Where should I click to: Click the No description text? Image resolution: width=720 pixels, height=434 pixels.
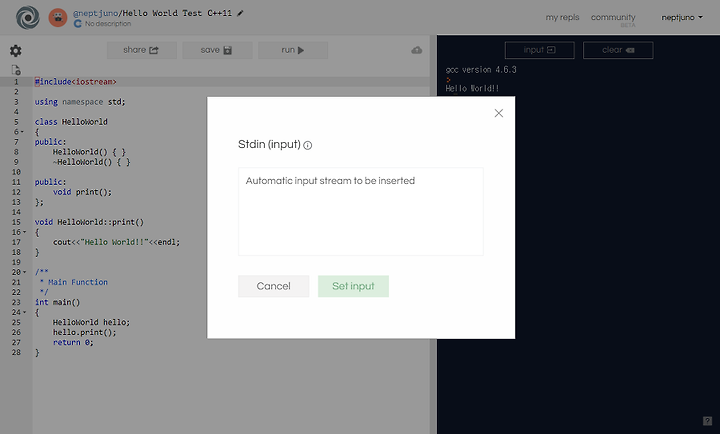[x=108, y=23]
